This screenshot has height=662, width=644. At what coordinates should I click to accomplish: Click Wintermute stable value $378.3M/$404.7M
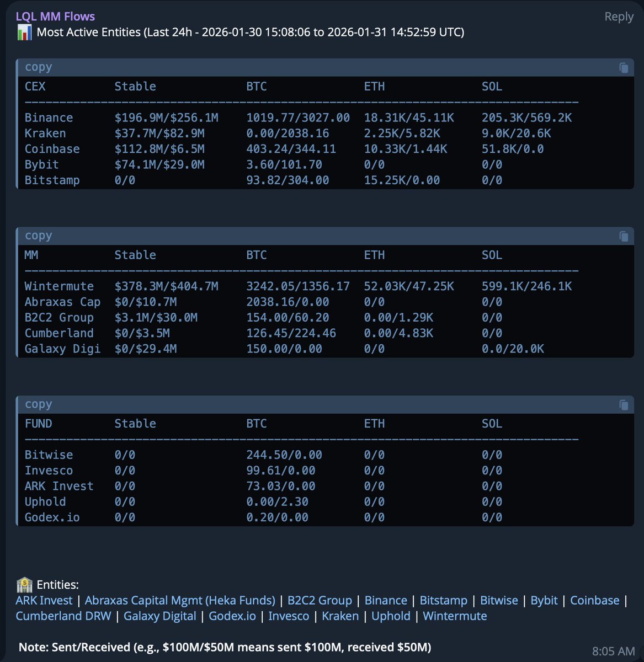[x=166, y=286]
